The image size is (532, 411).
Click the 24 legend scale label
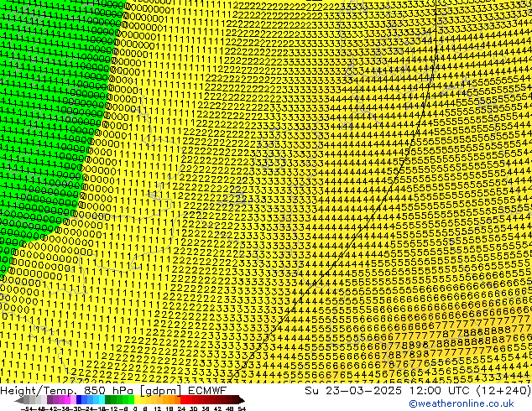tap(181, 408)
